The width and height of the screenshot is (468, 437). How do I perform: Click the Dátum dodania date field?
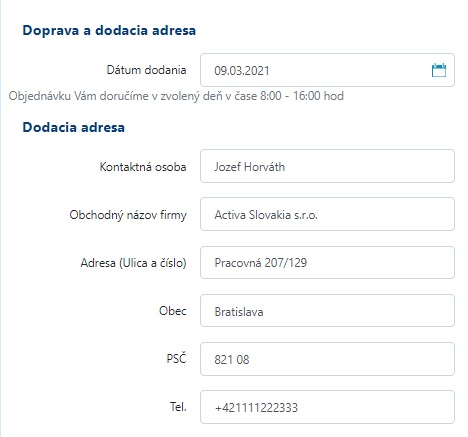tap(327, 70)
